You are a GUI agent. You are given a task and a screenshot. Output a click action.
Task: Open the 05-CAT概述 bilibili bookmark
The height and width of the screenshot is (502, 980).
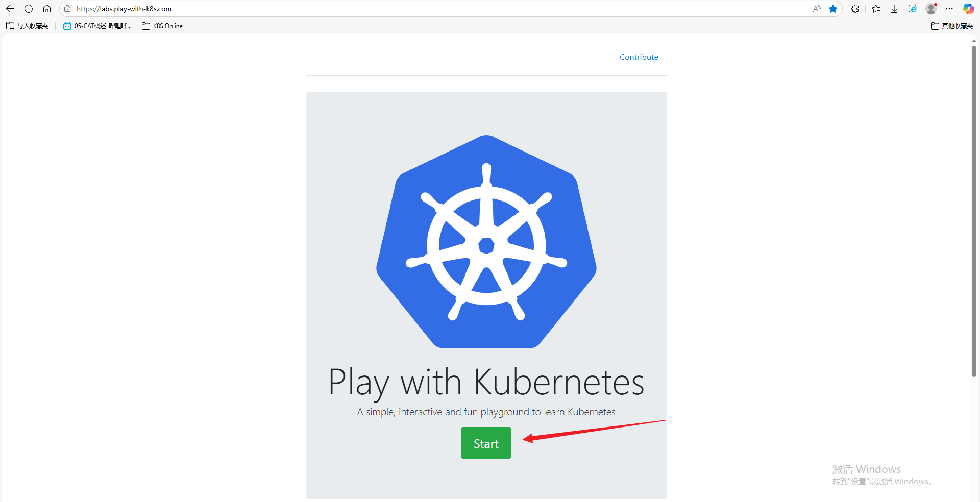[x=97, y=26]
